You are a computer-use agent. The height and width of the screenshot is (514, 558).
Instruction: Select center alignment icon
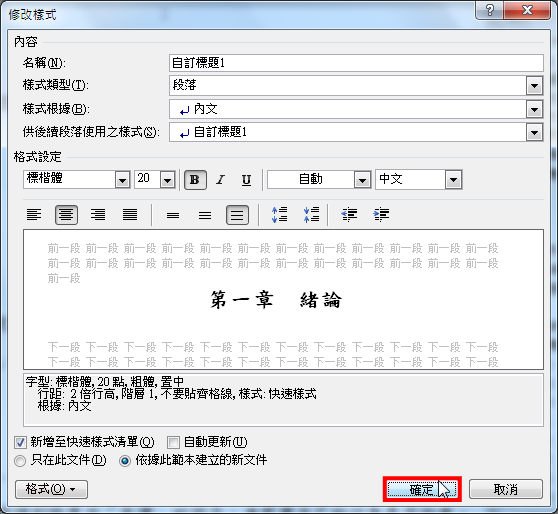click(x=66, y=215)
